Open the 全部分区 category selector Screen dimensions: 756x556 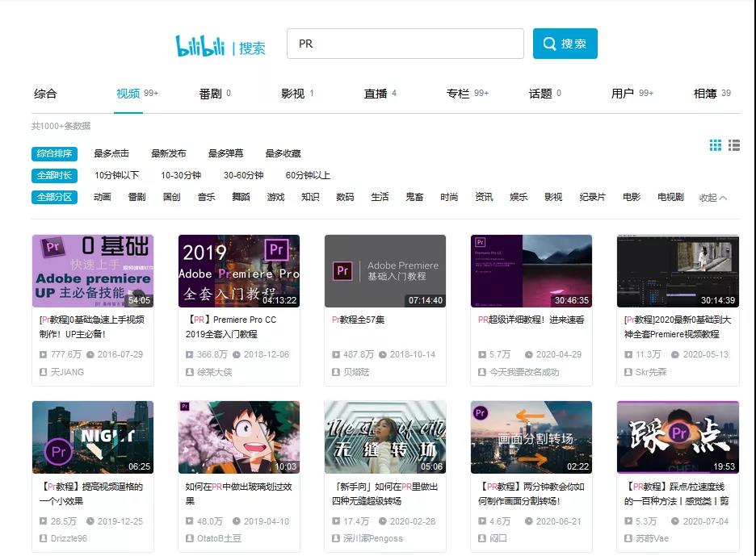coord(53,196)
